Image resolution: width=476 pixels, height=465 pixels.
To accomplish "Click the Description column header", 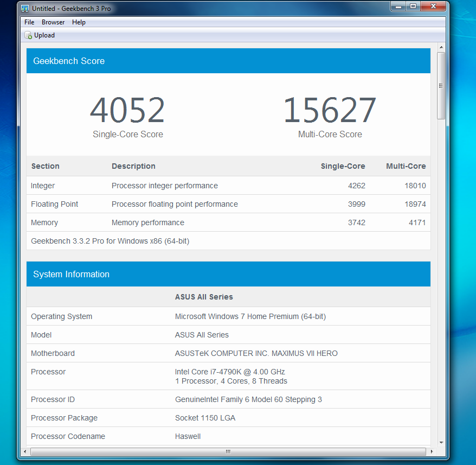I will pos(133,166).
